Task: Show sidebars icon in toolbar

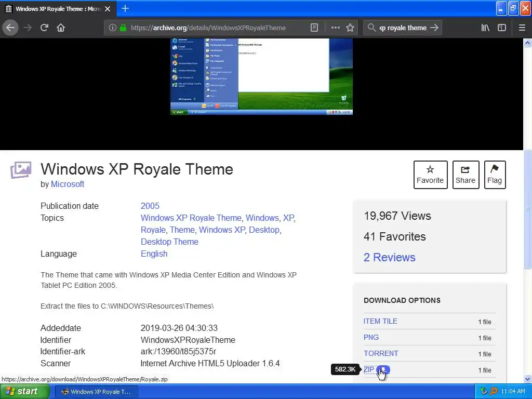Action: coord(501,28)
